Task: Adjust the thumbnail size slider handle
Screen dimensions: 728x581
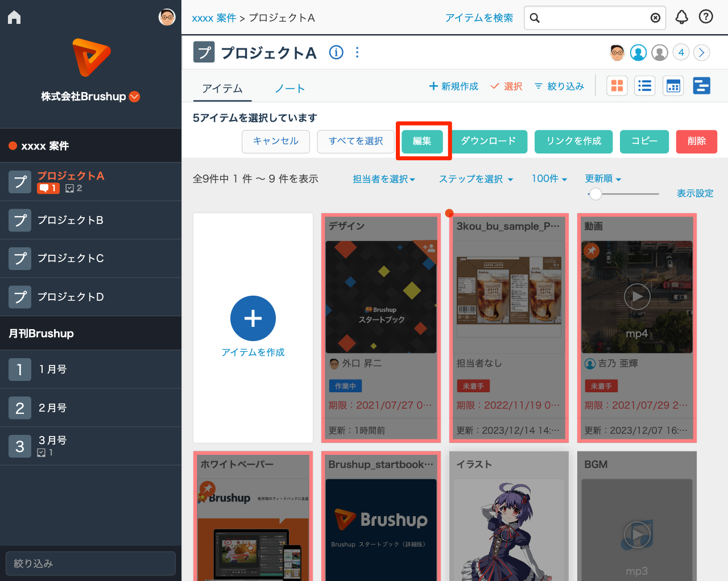Action: coord(595,194)
